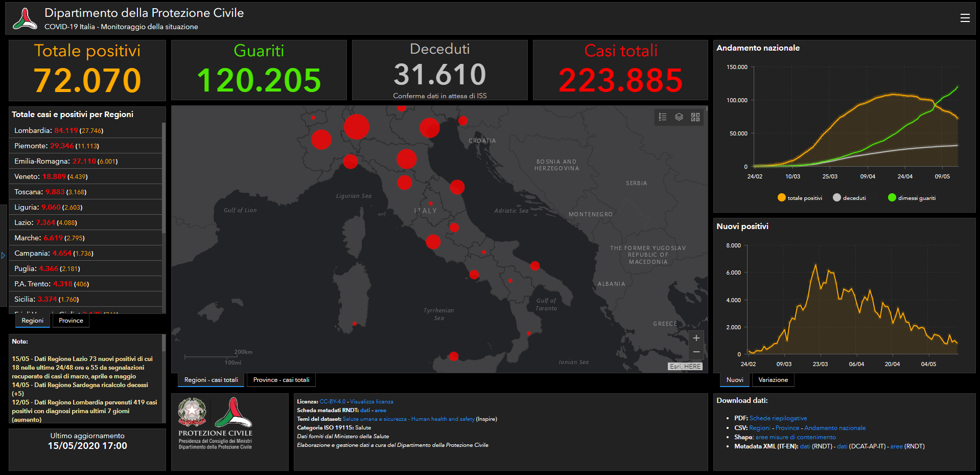Switch to the Province tab
The height and width of the screenshot is (475, 980).
[71, 321]
